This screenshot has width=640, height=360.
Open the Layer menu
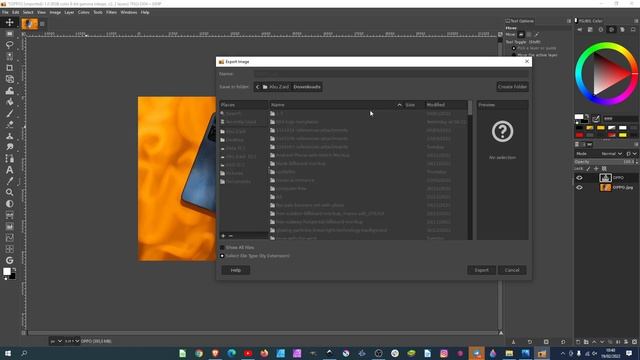[x=69, y=12]
